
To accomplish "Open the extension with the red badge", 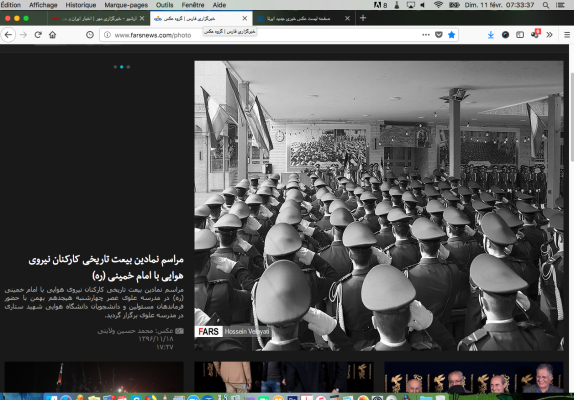I will 535,34.
